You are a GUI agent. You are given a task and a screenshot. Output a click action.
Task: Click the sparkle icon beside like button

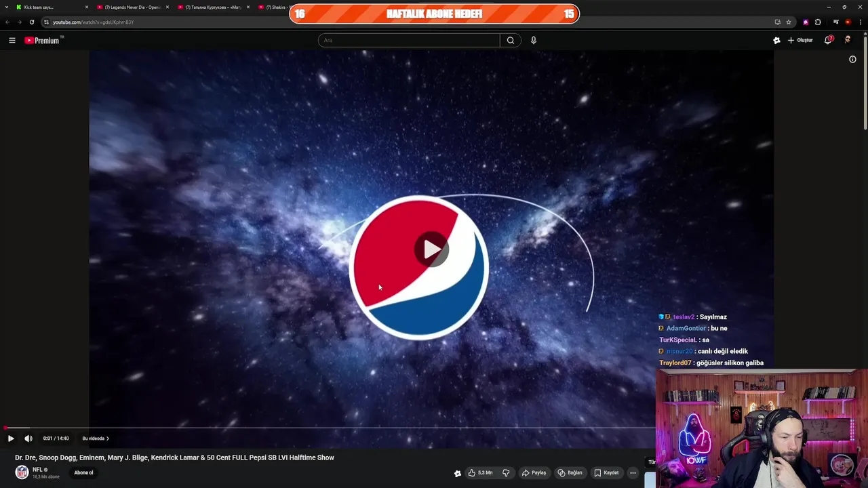[458, 473]
